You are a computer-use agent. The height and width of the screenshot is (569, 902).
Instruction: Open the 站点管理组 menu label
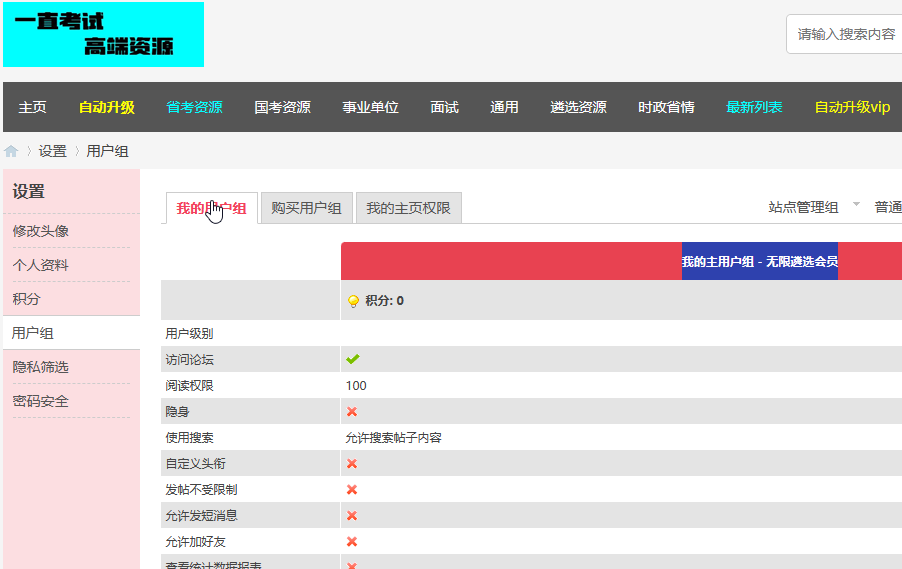(803, 207)
